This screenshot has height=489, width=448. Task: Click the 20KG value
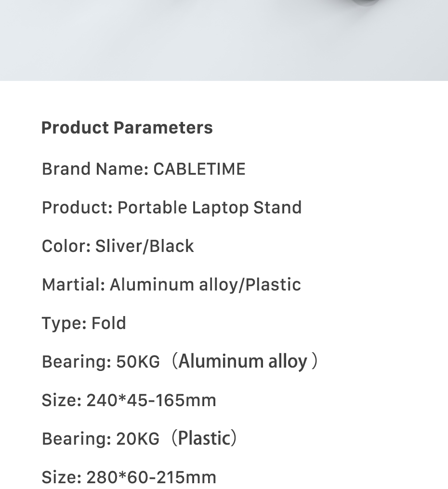coord(138,439)
